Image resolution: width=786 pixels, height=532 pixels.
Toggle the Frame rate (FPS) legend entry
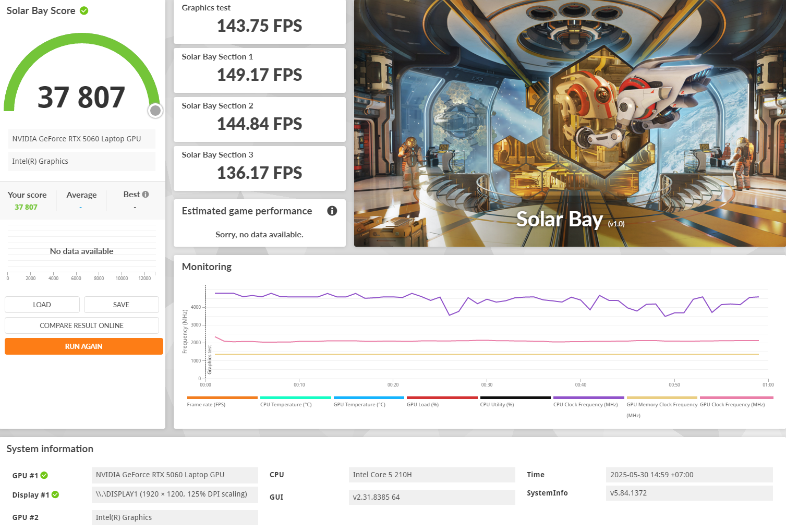tap(222, 401)
